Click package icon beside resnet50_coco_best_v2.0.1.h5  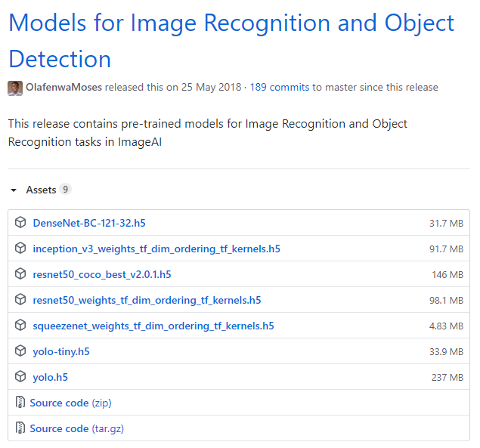coord(20,274)
